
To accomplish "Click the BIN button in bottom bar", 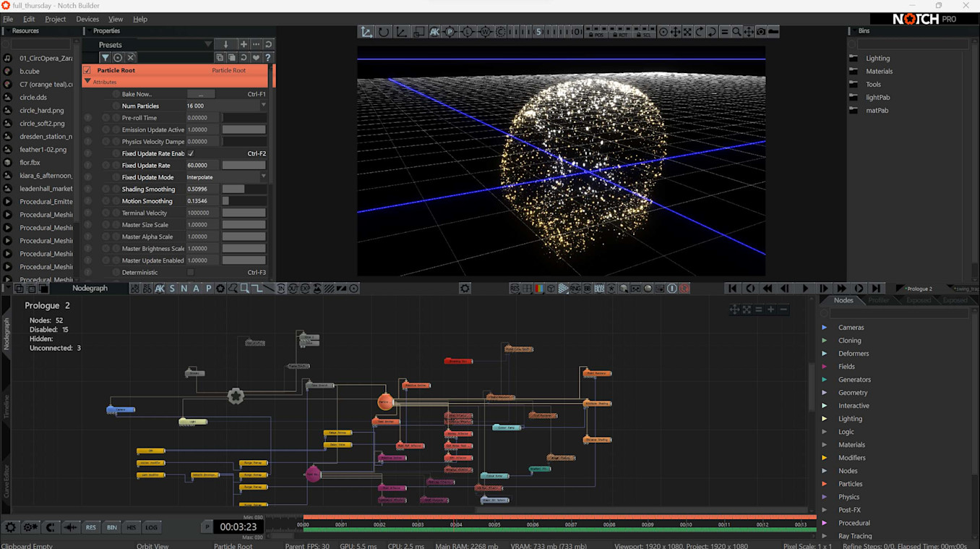I will pos(111,527).
